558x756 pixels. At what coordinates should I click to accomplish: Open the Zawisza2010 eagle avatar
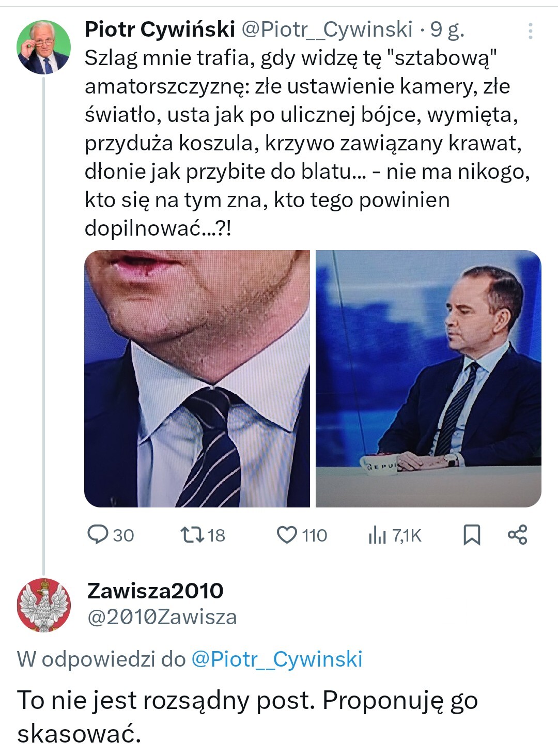43,605
